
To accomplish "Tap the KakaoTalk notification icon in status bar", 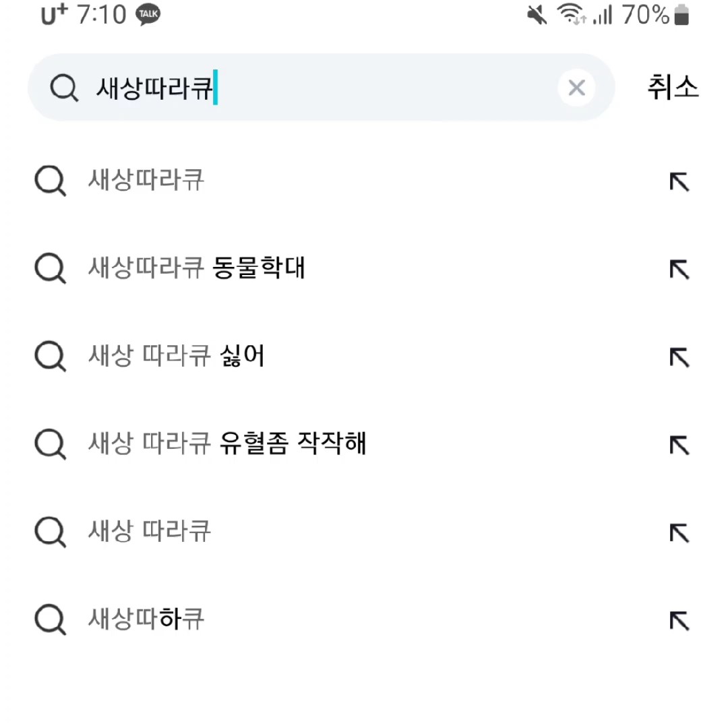I will pyautogui.click(x=148, y=13).
